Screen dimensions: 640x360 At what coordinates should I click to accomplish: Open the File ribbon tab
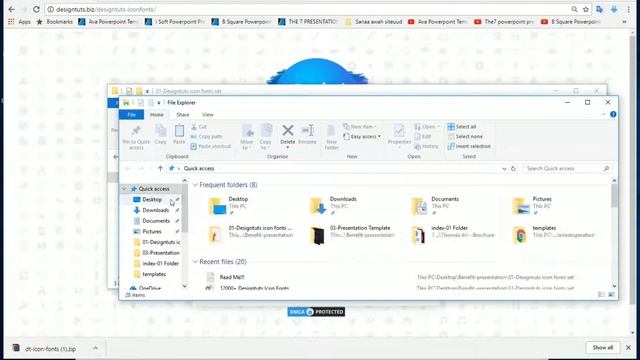pyautogui.click(x=131, y=115)
